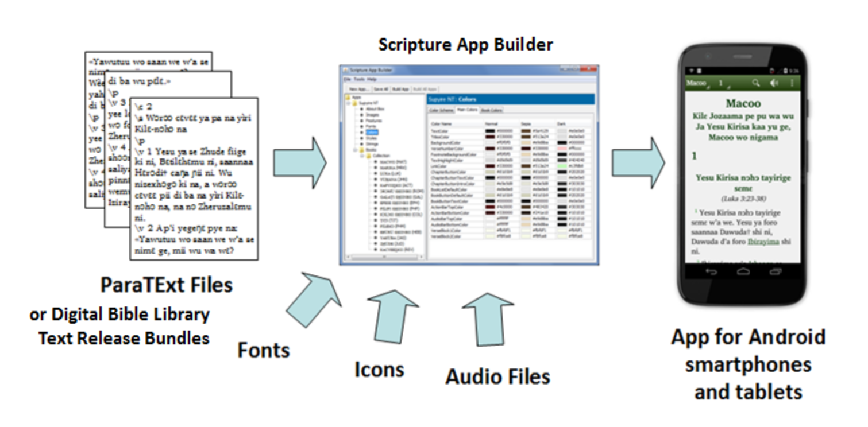Tap the Android home navigation icon

point(744,271)
